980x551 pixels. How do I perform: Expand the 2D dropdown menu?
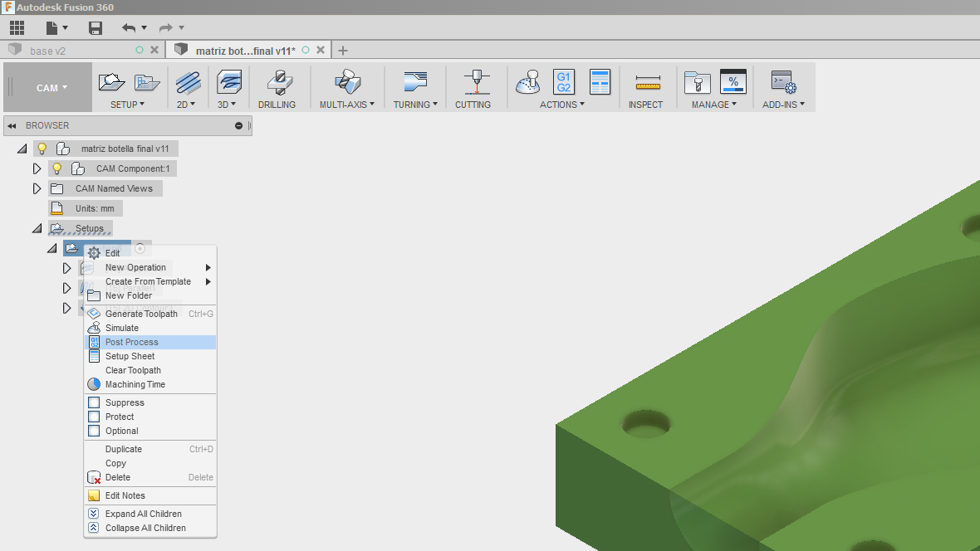tap(186, 105)
